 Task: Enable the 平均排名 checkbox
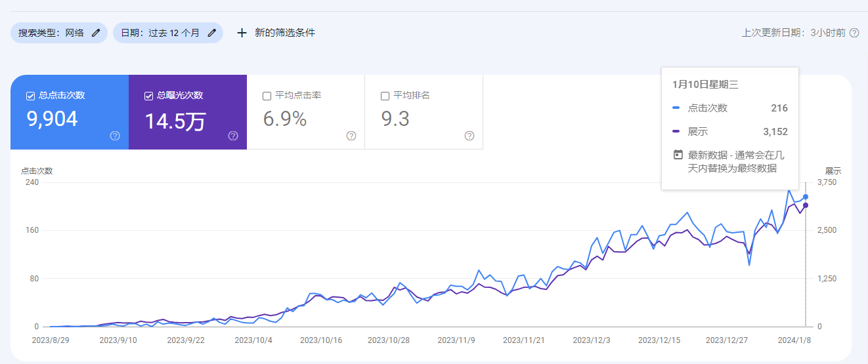pyautogui.click(x=385, y=96)
